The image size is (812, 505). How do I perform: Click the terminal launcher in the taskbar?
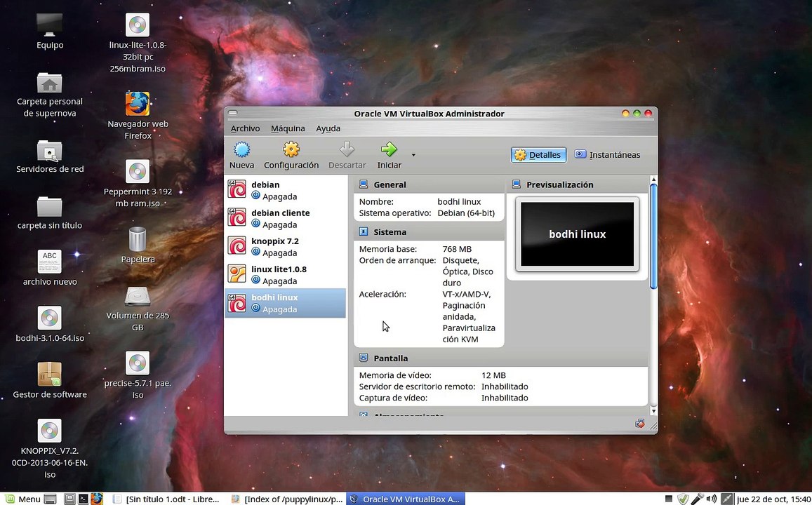click(83, 499)
